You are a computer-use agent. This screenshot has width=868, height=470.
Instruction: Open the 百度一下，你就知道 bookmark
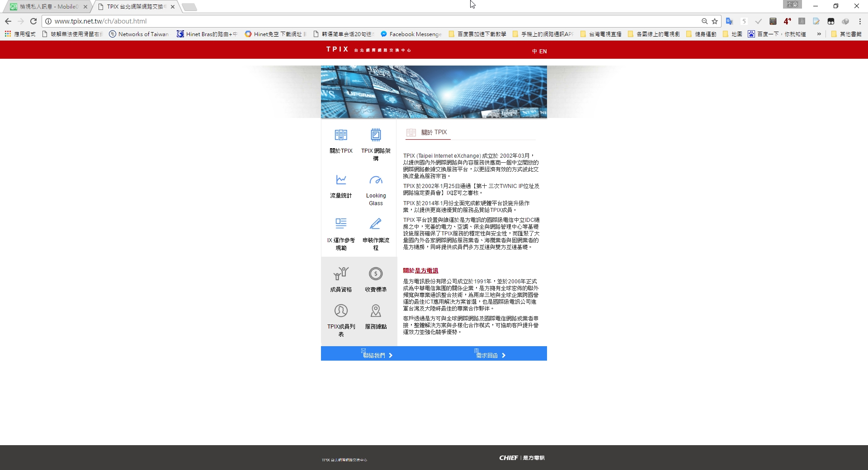click(777, 34)
